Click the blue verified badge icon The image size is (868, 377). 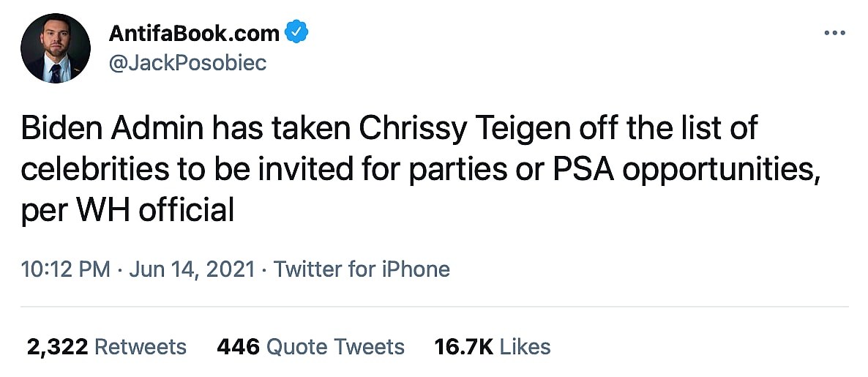coord(296,33)
